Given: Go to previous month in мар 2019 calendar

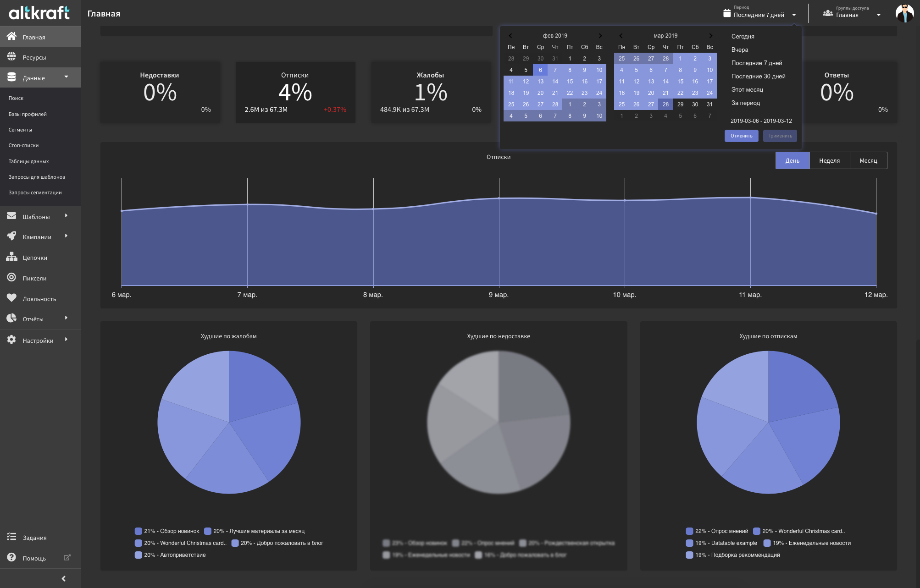Looking at the screenshot, I should [621, 36].
